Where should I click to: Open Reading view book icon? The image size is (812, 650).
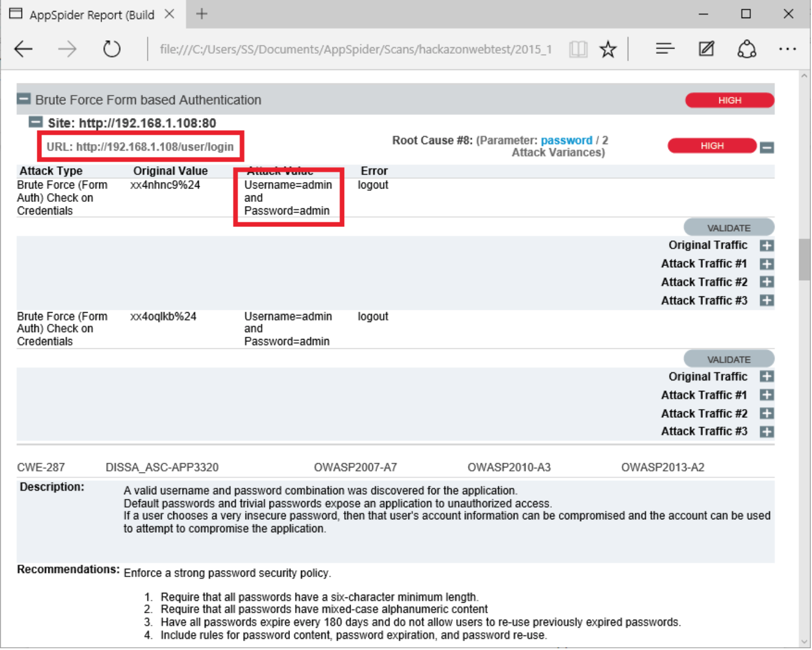click(577, 49)
